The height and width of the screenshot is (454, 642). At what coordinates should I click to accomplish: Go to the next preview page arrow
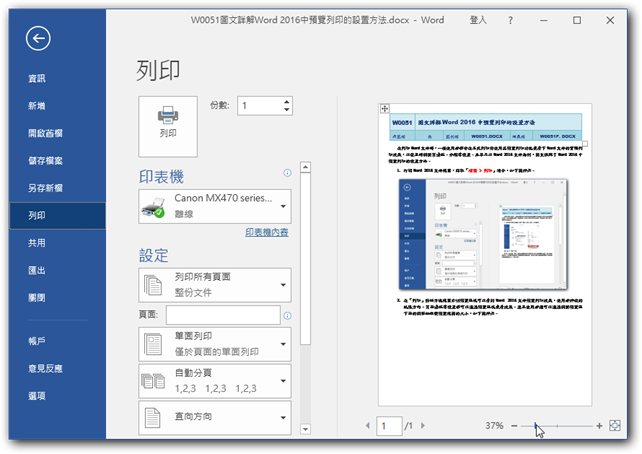pyautogui.click(x=423, y=426)
